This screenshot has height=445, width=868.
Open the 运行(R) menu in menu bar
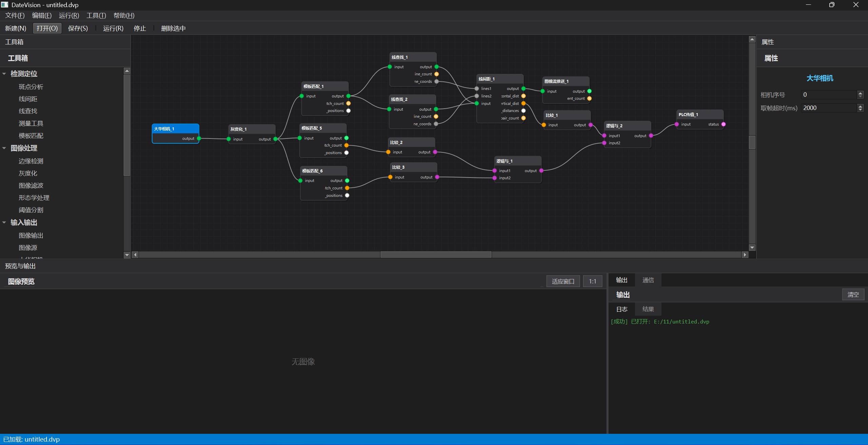[69, 16]
